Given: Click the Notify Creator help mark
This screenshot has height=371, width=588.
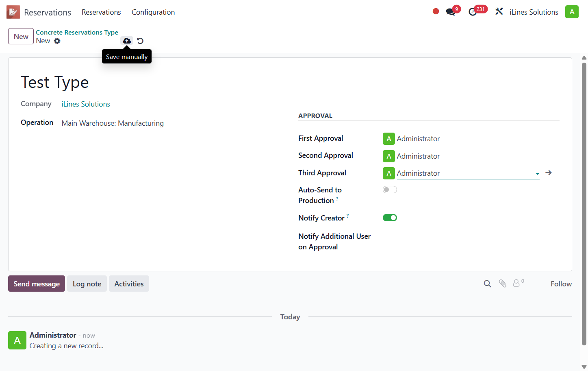Looking at the screenshot, I should pos(348,216).
